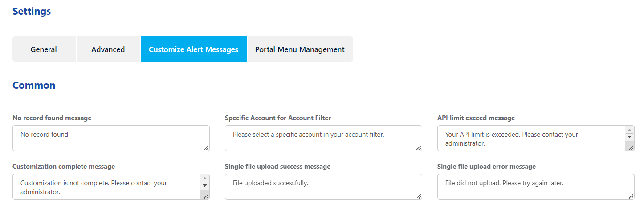Click the Single file upload success message field
The image size is (644, 208).
(x=323, y=187)
